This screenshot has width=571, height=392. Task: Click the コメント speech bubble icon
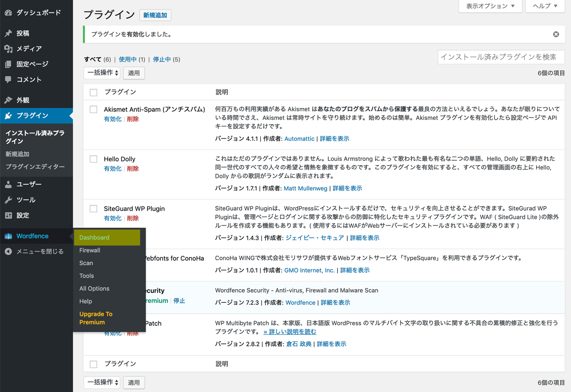[8, 79]
